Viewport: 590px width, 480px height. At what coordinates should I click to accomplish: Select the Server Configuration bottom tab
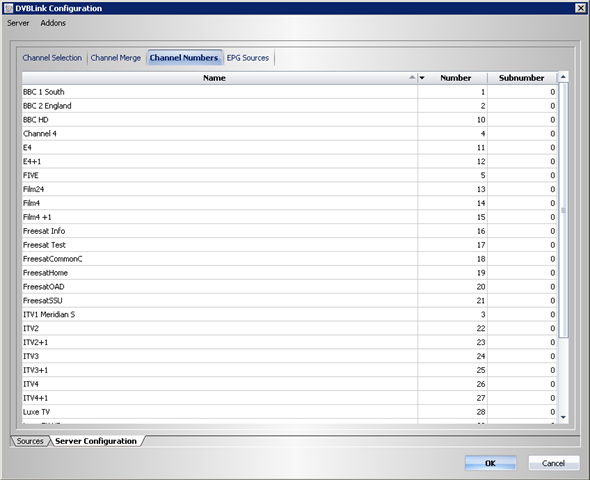[x=96, y=441]
